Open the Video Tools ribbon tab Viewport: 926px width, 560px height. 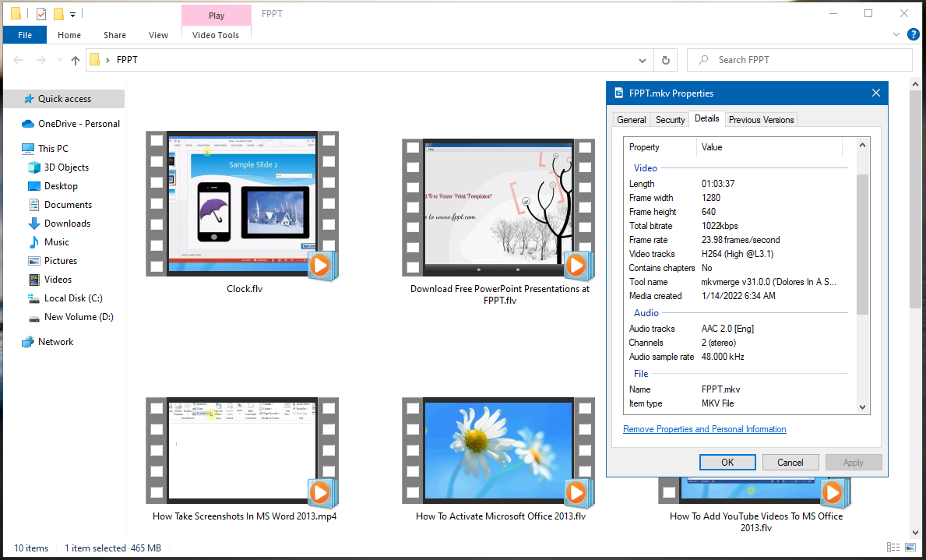216,35
